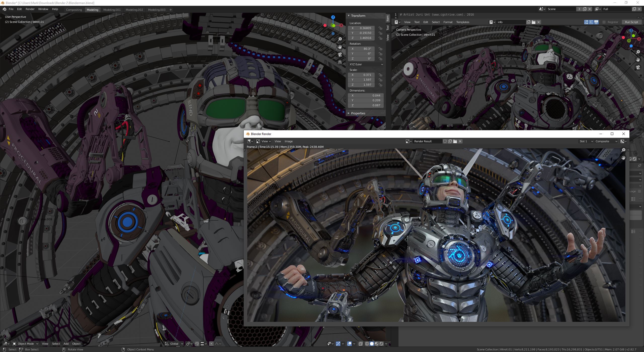Open the Window menu

click(43, 9)
